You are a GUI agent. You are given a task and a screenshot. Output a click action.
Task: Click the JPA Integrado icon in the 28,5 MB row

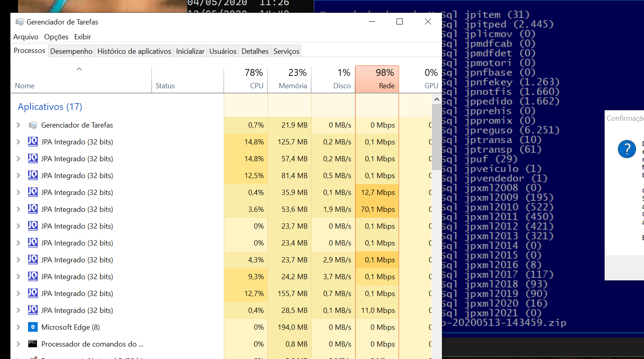[x=33, y=310]
